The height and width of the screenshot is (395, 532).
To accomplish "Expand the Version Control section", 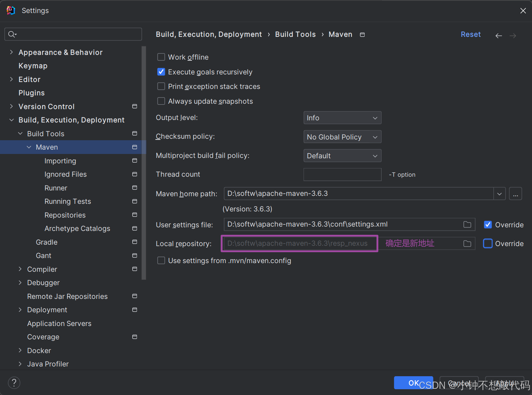I will [11, 106].
